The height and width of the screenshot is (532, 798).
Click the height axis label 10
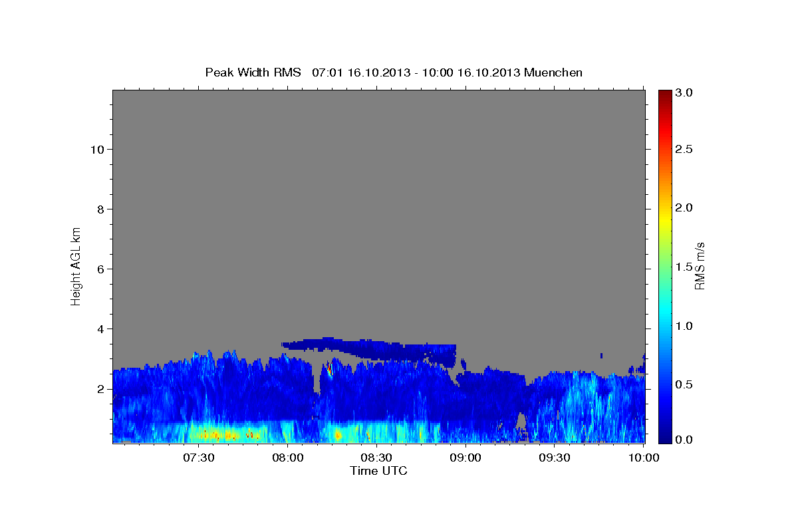point(96,149)
